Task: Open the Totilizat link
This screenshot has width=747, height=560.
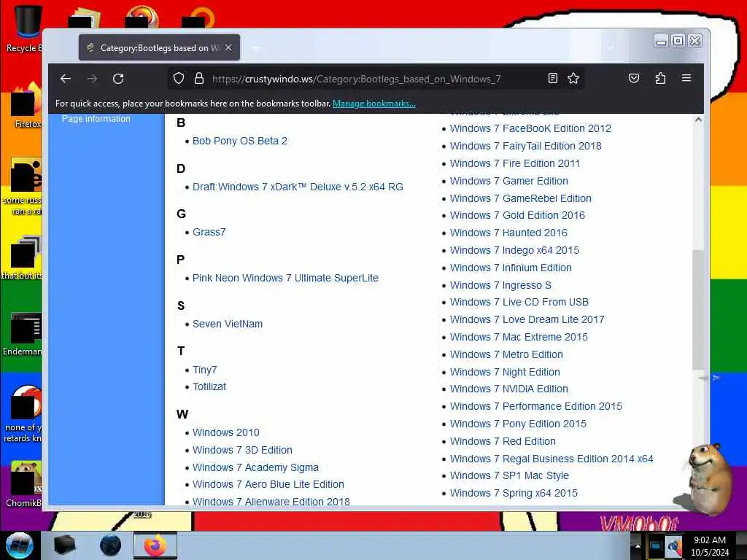Action: pyautogui.click(x=209, y=386)
